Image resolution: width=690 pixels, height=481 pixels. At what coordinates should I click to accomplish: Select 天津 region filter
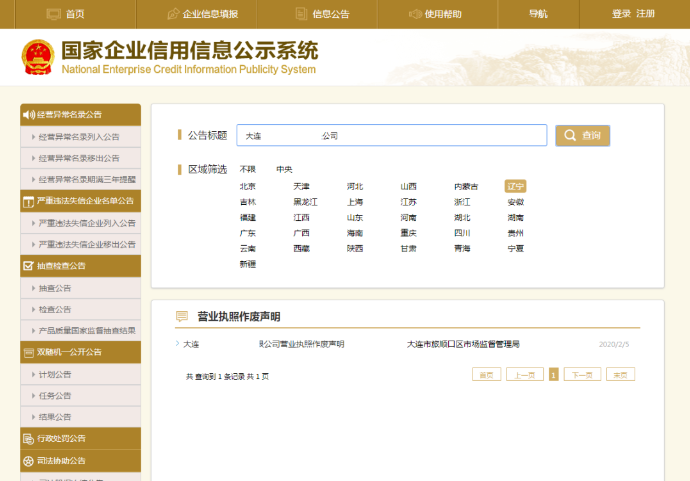point(301,186)
